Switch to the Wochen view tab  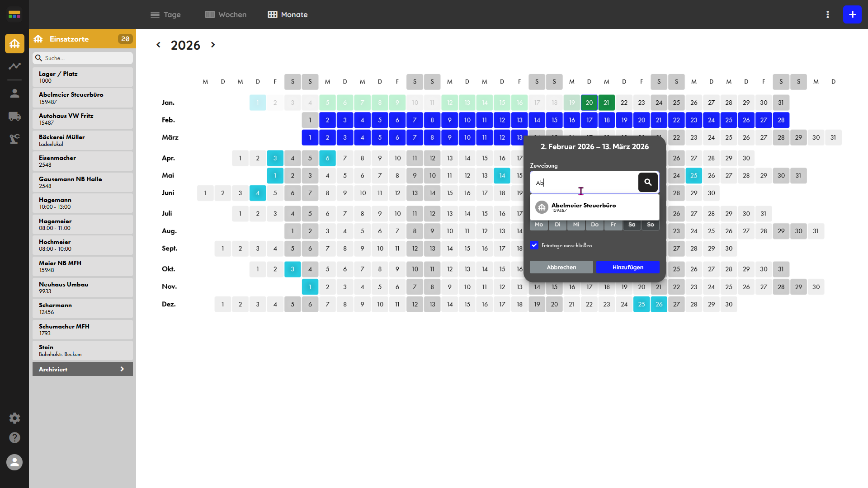(226, 14)
